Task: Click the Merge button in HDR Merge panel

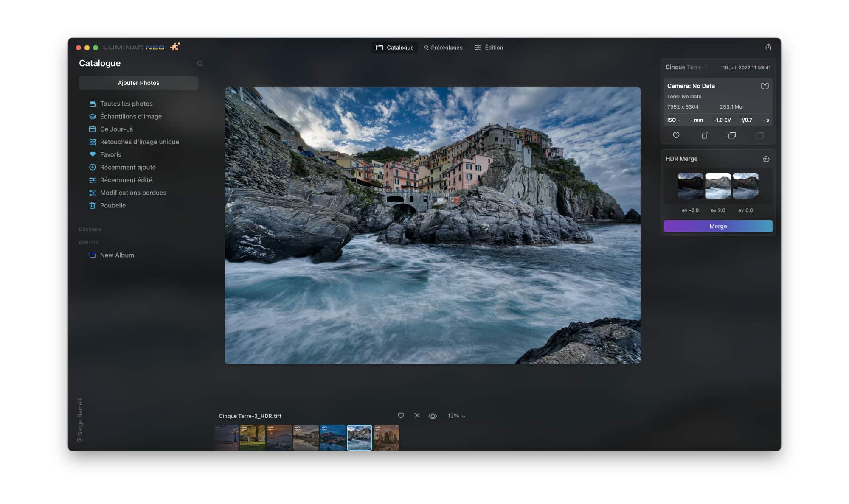Action: [x=718, y=226]
